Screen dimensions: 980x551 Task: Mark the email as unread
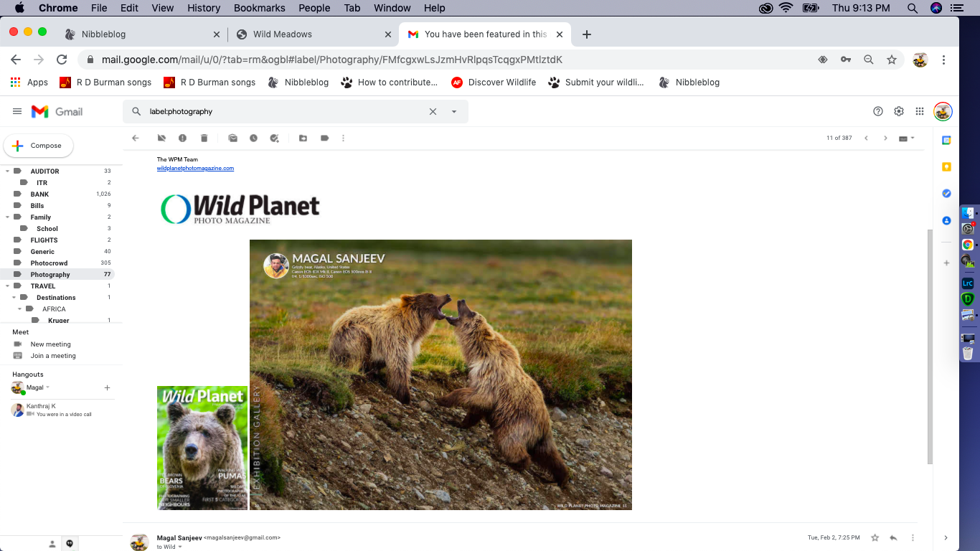tap(232, 138)
